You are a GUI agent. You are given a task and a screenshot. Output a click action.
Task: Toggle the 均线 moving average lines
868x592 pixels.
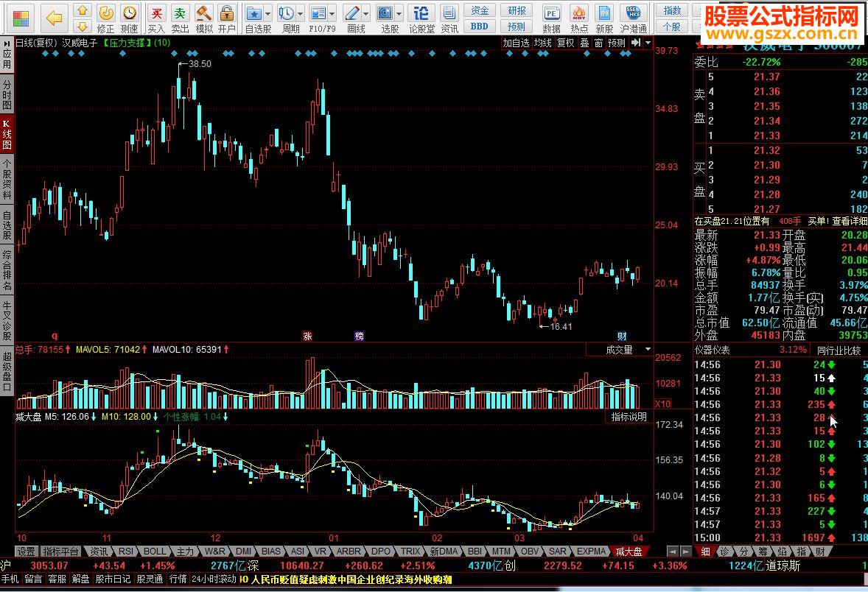543,43
